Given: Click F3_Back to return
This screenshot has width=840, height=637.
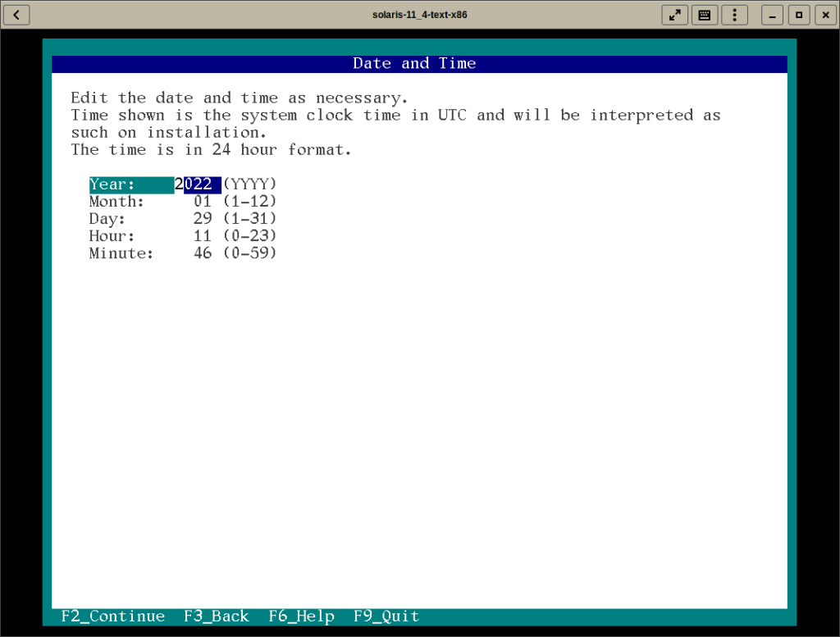Looking at the screenshot, I should click(217, 617).
